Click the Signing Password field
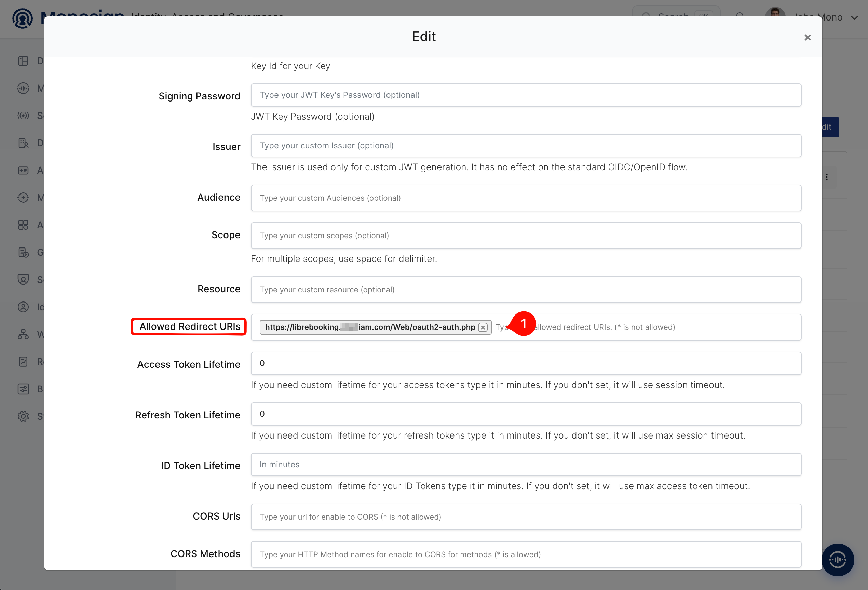Viewport: 868px width, 590px height. (x=526, y=95)
